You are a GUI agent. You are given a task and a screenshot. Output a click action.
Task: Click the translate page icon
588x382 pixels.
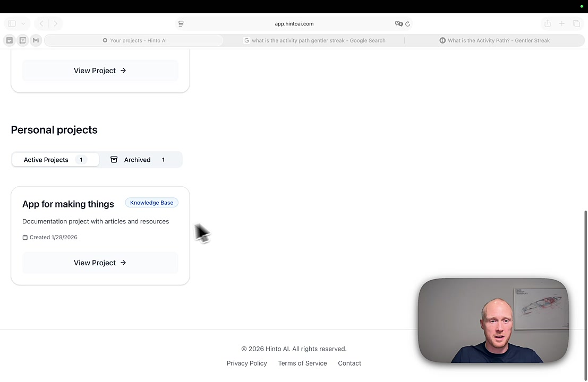pyautogui.click(x=398, y=23)
